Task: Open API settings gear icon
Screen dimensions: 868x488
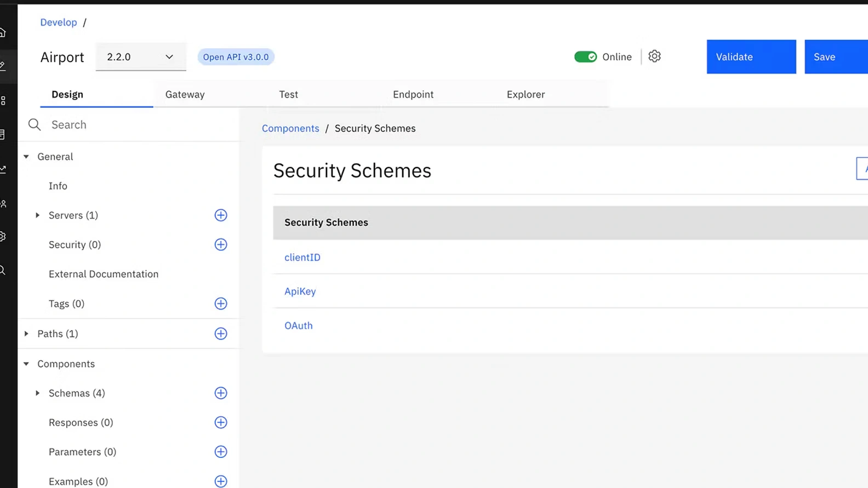Action: pos(654,56)
